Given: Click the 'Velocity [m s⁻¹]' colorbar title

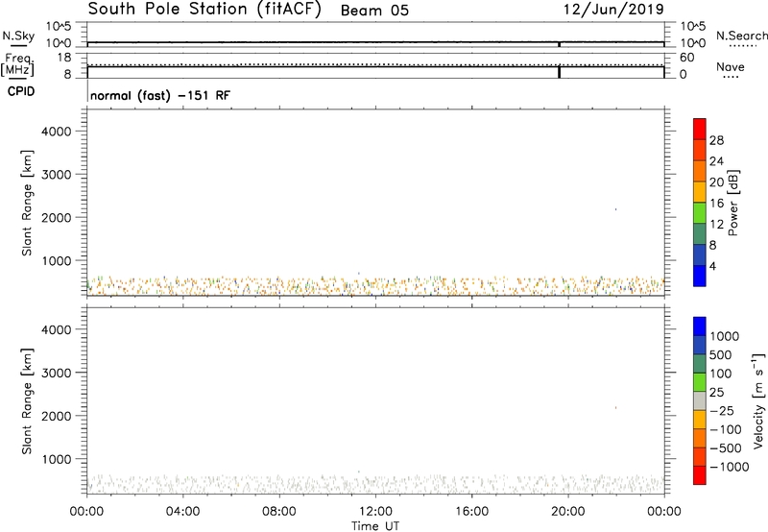Looking at the screenshot, I should [758, 400].
